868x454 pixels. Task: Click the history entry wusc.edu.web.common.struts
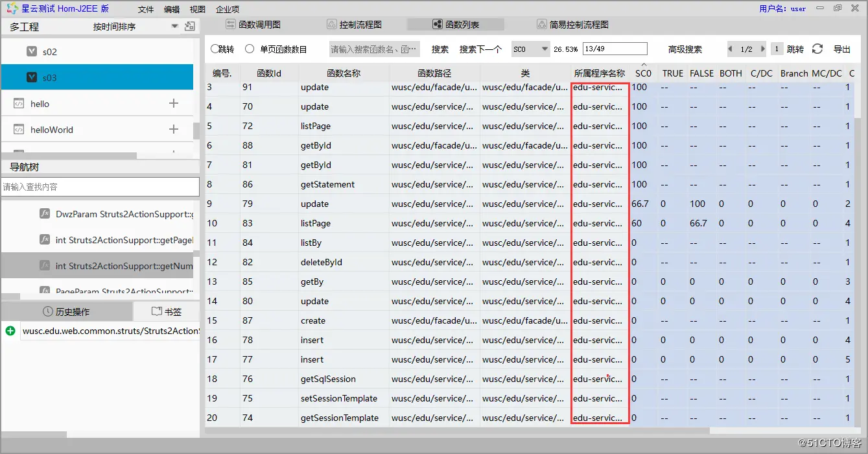(110, 331)
